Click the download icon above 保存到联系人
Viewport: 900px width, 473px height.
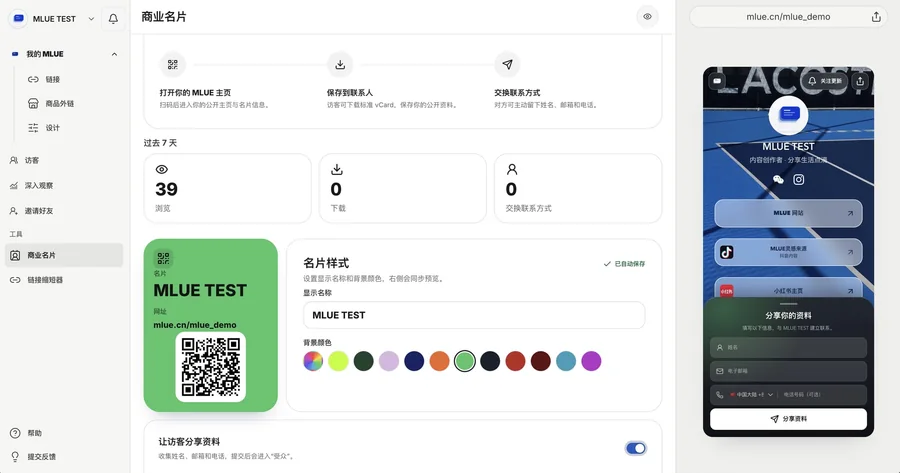coord(340,64)
